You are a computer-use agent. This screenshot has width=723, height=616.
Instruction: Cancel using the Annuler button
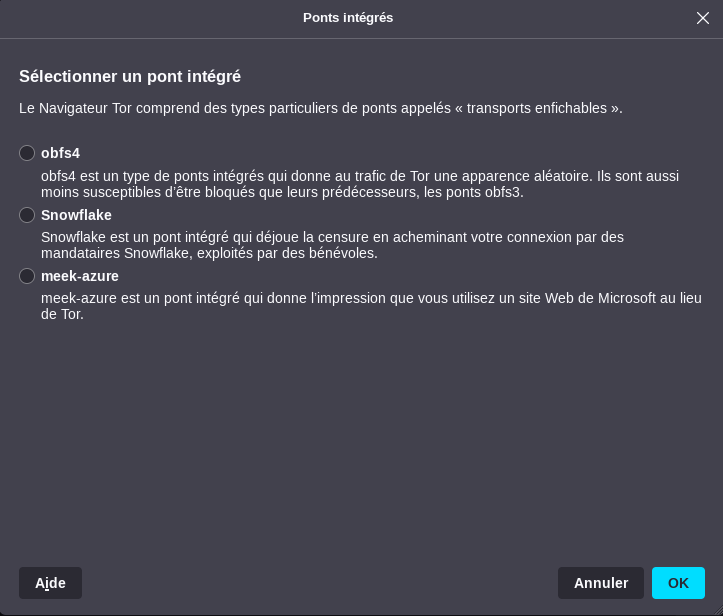(601, 583)
